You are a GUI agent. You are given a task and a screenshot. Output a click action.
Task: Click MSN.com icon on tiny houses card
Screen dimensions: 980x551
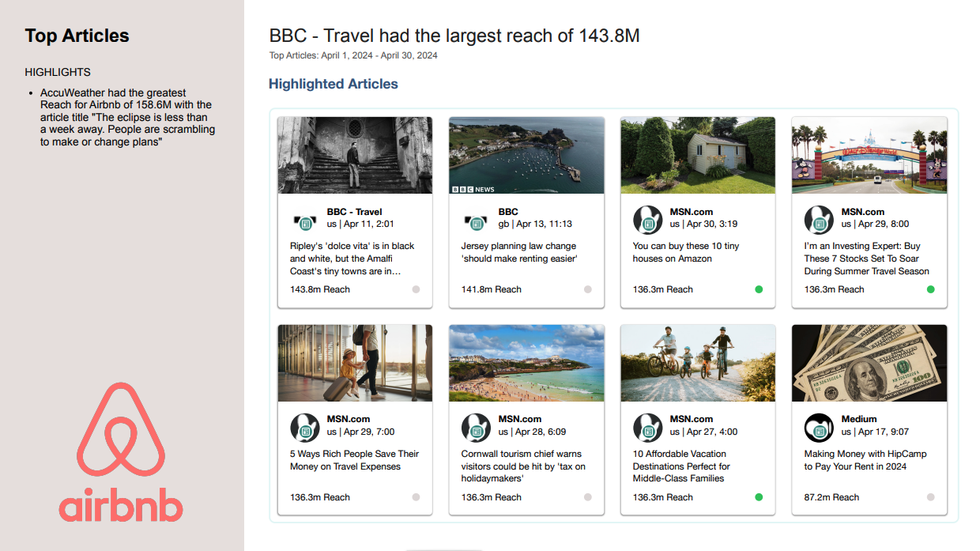pos(647,220)
